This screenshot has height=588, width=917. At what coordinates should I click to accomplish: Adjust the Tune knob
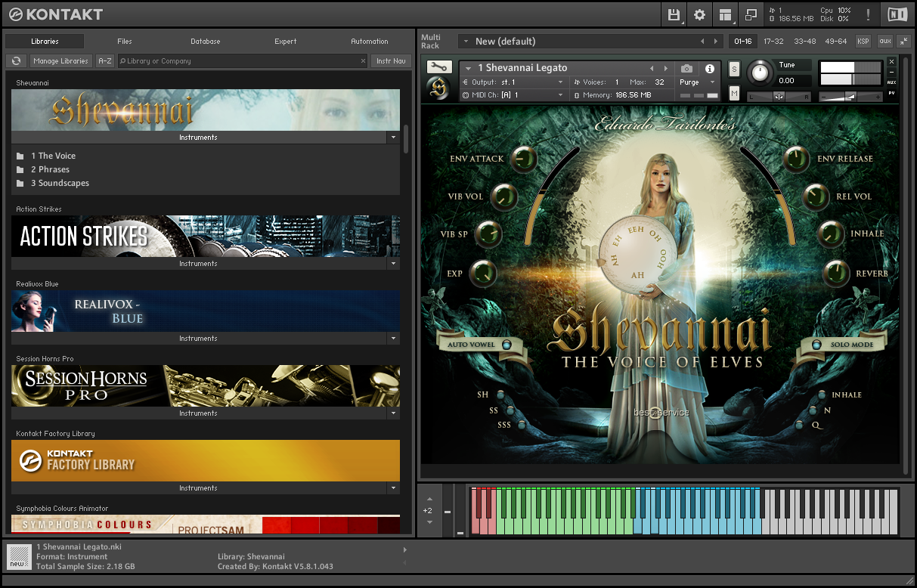759,73
